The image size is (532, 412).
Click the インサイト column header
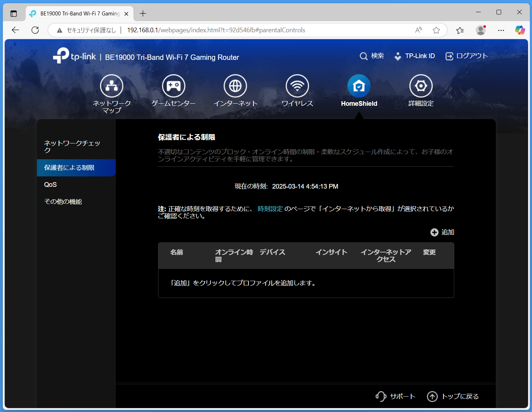(x=332, y=252)
